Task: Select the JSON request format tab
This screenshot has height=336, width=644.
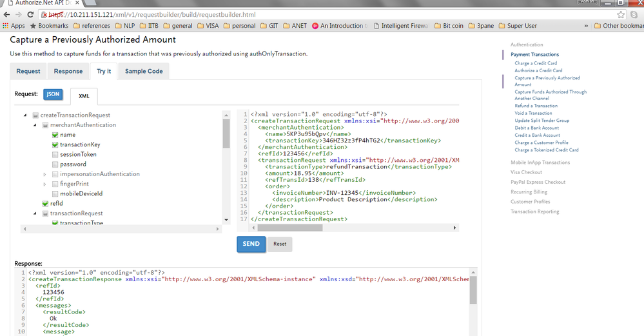Action: tap(53, 94)
